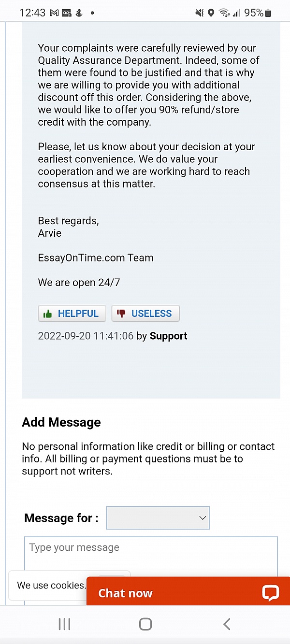This screenshot has width=290, height=644.
Task: Tap the Gmail notification icon
Action: 54,13
